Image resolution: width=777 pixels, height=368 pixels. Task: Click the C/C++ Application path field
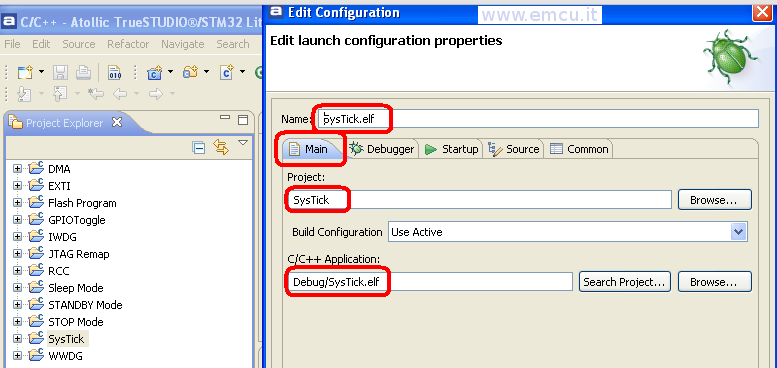tap(430, 282)
